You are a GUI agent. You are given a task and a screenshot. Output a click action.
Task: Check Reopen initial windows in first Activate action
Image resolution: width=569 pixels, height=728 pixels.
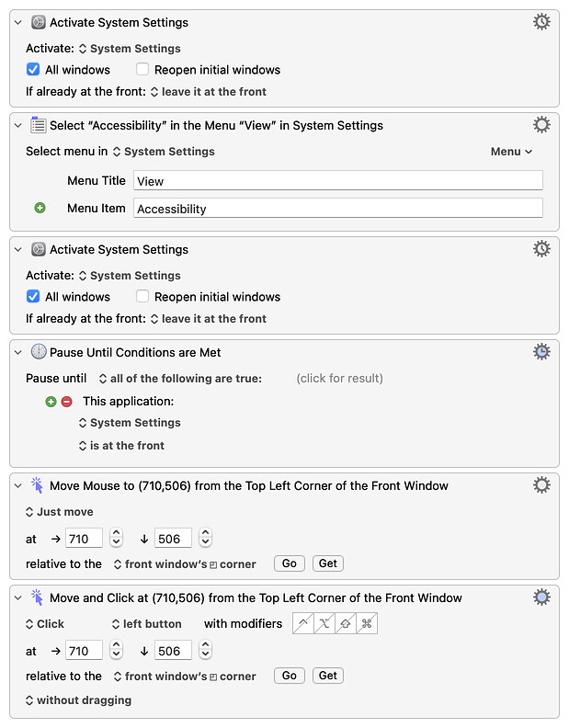142,70
